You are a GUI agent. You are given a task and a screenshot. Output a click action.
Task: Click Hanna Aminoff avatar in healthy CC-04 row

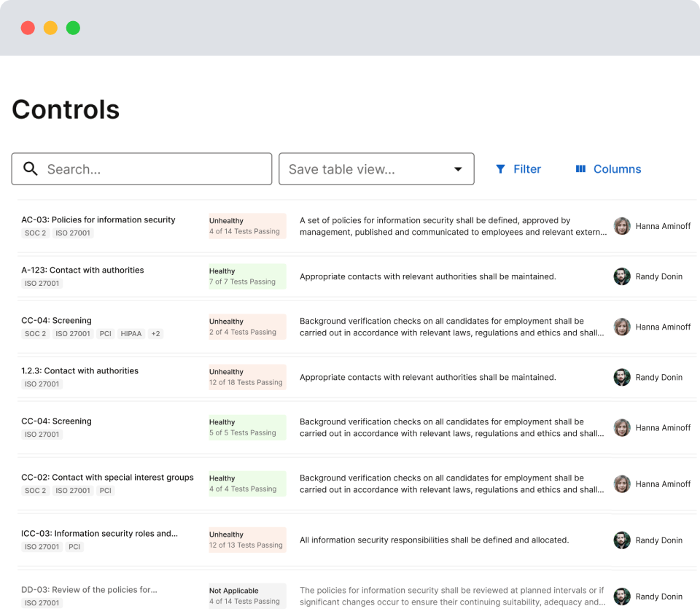622,428
